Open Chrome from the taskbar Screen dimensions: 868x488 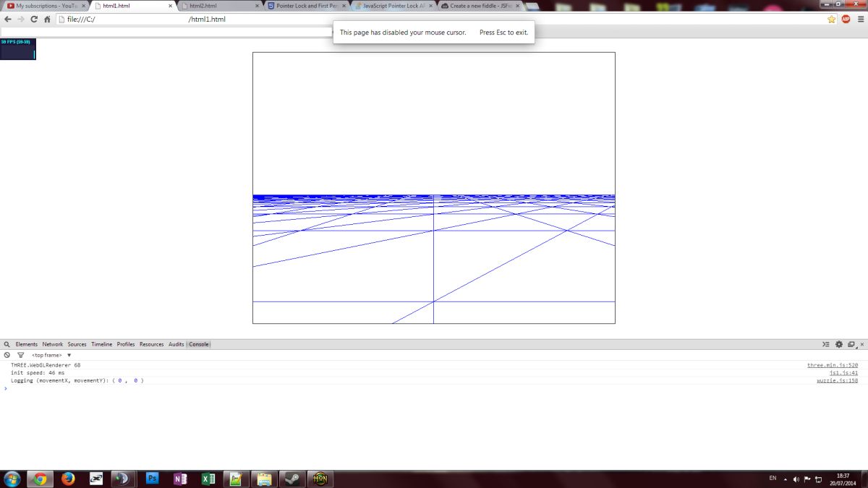click(x=40, y=479)
